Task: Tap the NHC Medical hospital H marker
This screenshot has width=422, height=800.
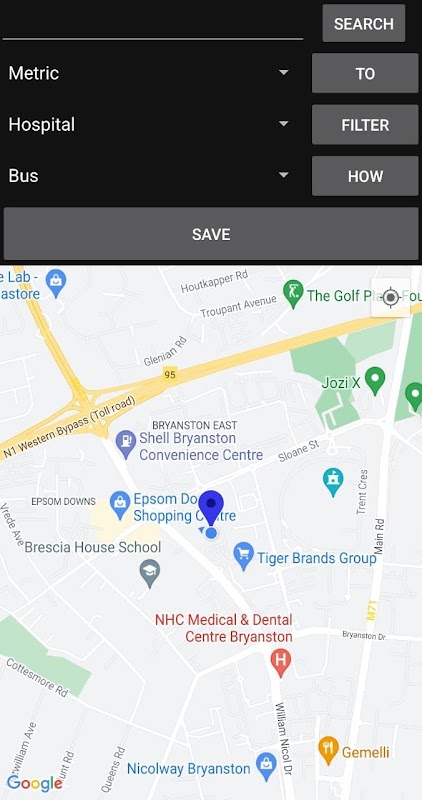Action: [x=280, y=663]
